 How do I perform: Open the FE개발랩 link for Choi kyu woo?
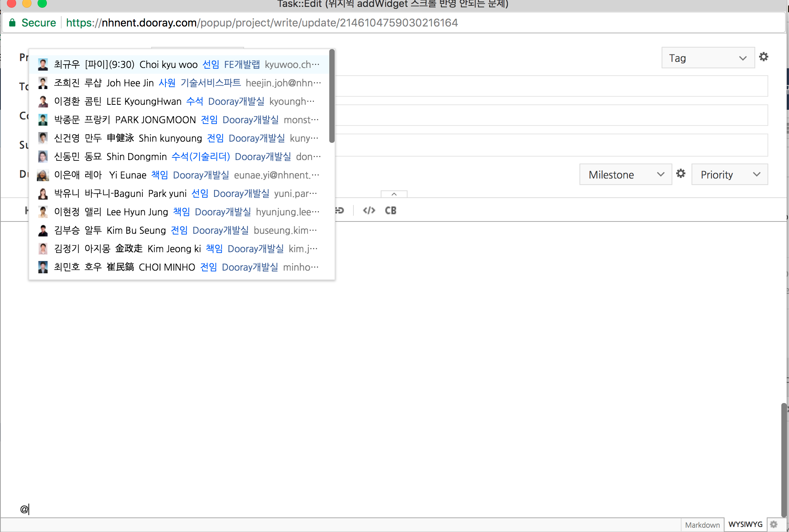[242, 64]
